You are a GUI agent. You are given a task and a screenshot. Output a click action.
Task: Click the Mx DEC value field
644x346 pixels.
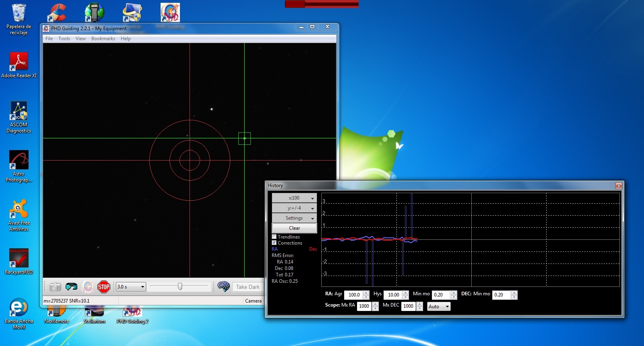pos(409,306)
